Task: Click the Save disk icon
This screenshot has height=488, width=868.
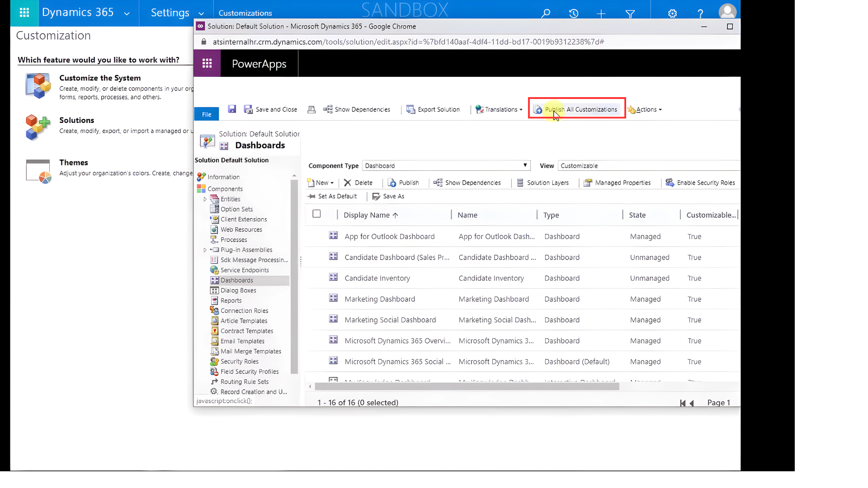Action: tap(232, 109)
